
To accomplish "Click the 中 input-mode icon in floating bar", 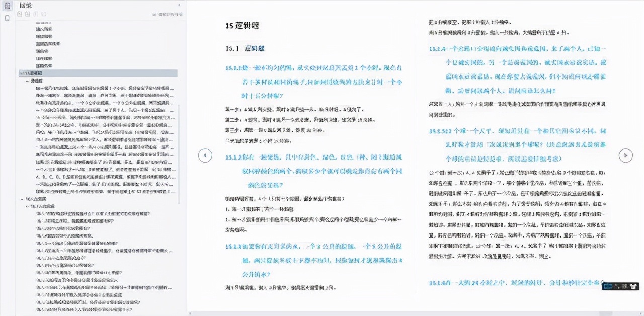I will (x=609, y=286).
